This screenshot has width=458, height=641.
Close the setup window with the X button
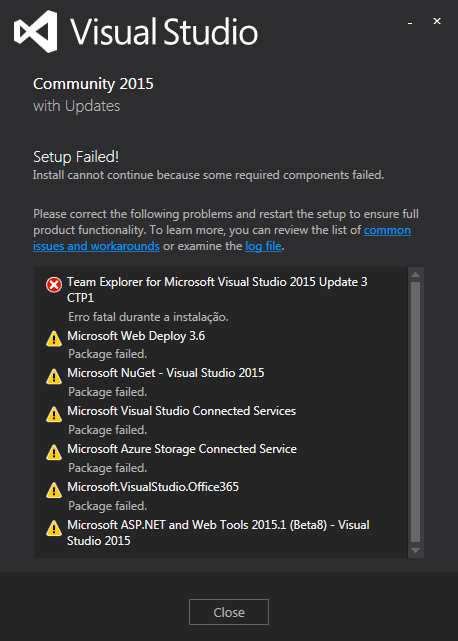[437, 21]
